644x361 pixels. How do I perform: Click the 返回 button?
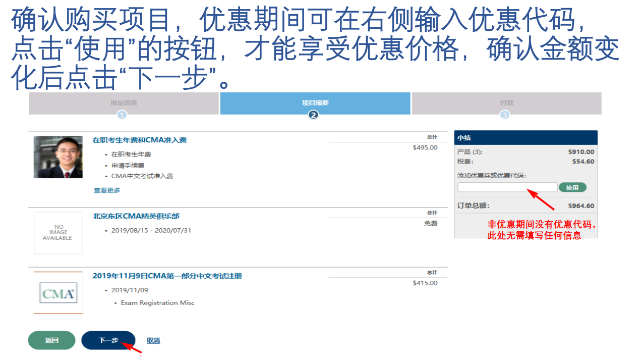pyautogui.click(x=51, y=340)
